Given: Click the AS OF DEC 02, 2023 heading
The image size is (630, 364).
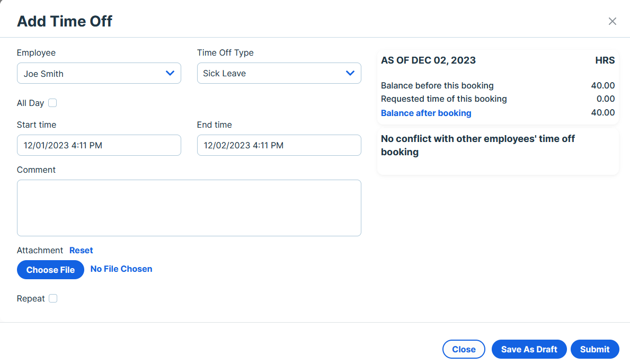Looking at the screenshot, I should point(428,60).
